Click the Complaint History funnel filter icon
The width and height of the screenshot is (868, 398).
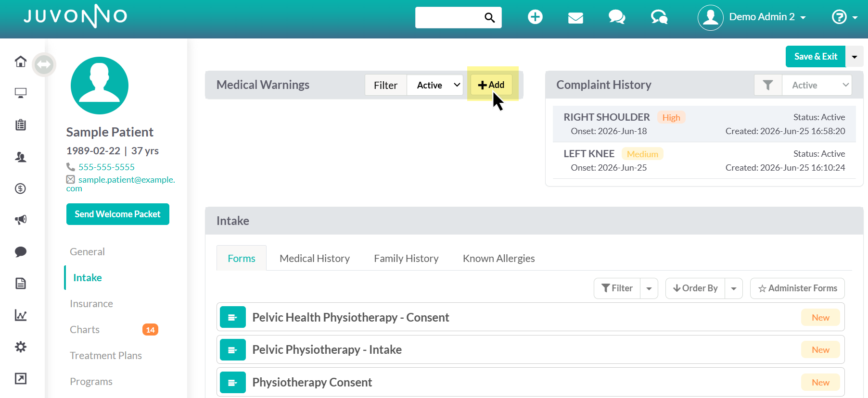[x=768, y=85]
